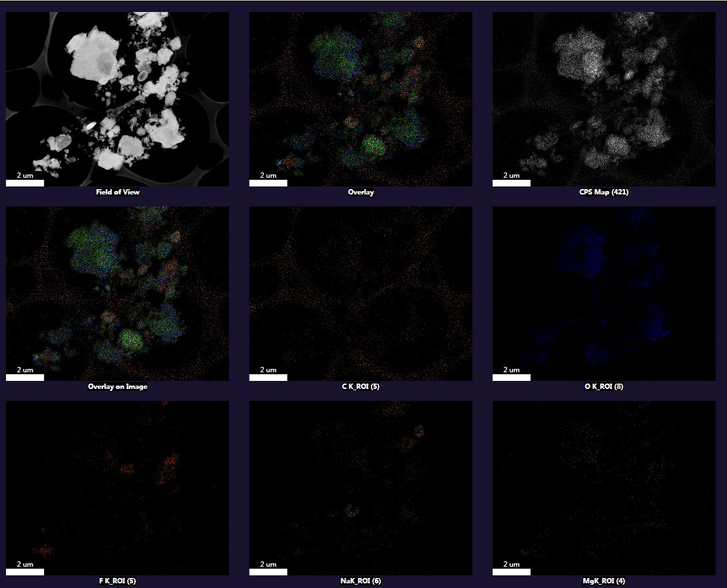Open the Overlay map thumbnail
This screenshot has width=727, height=588.
pyautogui.click(x=361, y=99)
